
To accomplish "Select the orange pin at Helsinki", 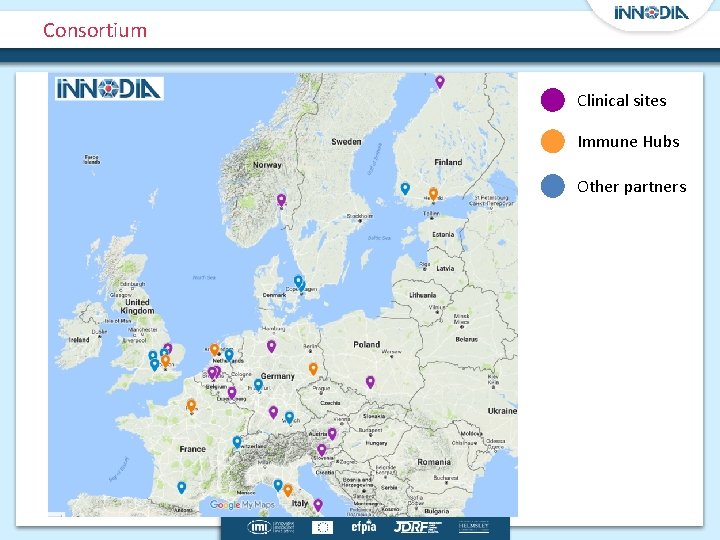I will click(x=433, y=194).
